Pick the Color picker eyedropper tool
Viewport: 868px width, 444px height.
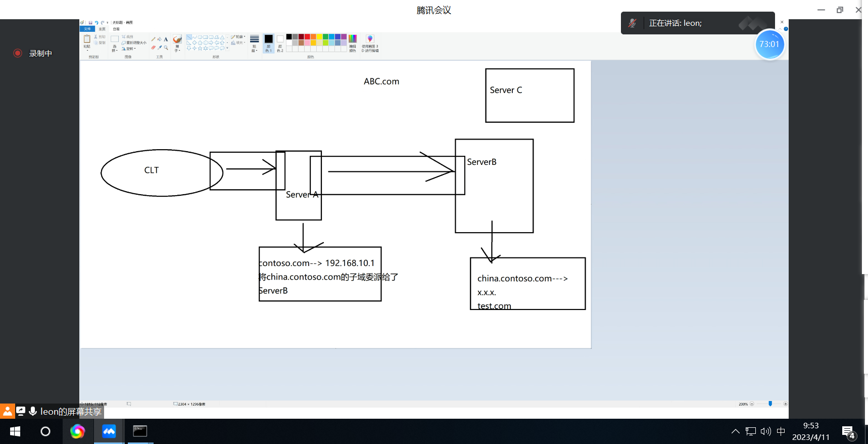pos(160,48)
